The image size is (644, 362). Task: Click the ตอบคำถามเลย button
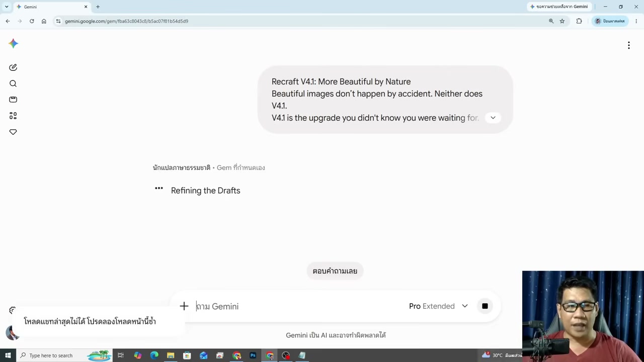point(335,271)
